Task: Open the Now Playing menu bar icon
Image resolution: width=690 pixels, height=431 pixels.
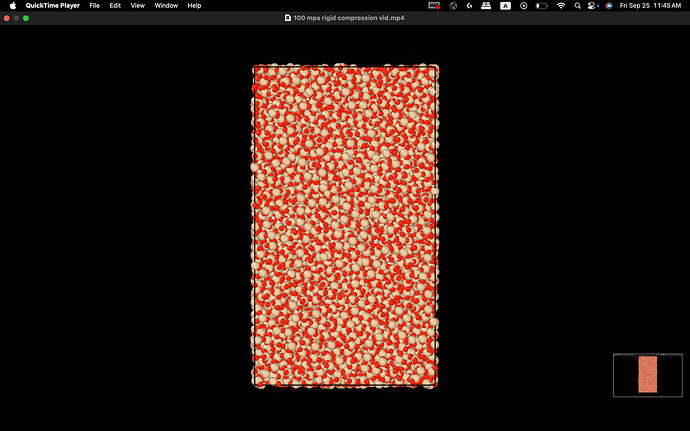Action: point(523,6)
